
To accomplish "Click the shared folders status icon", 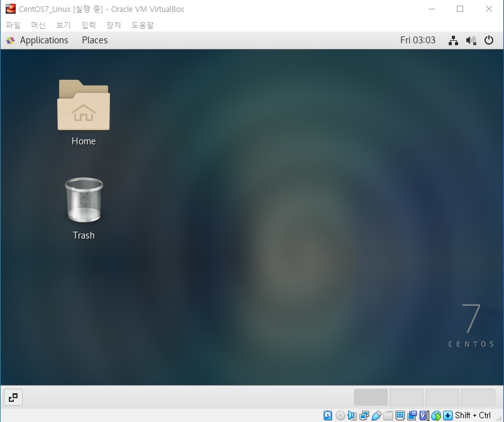I will [x=388, y=416].
